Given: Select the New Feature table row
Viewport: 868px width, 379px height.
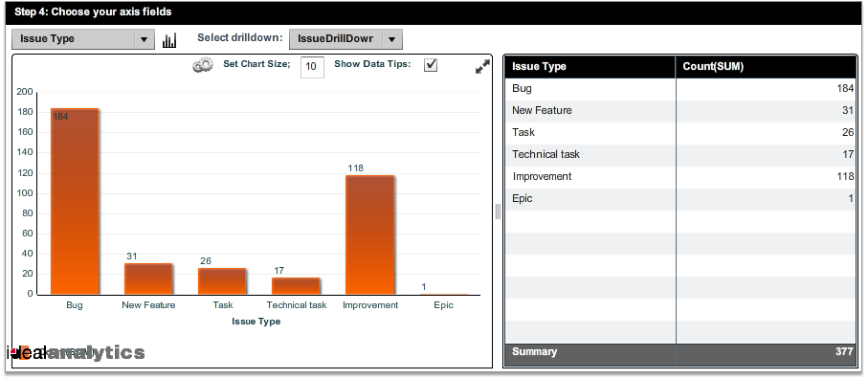Looking at the screenshot, I should 680,111.
